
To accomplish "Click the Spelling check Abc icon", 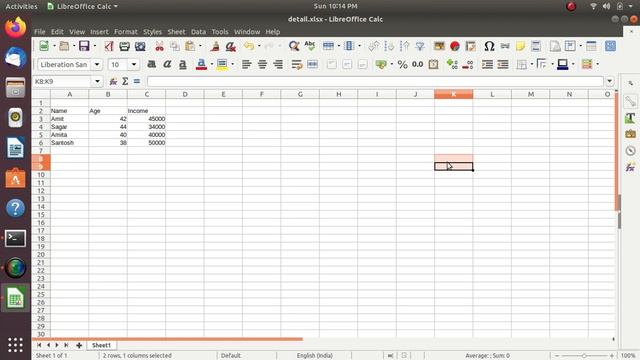I will pyautogui.click(x=310, y=46).
